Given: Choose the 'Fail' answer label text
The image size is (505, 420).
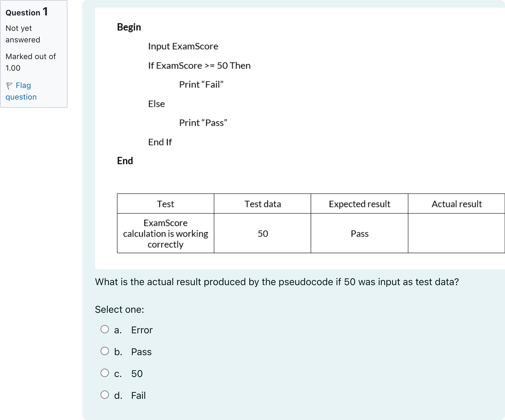Looking at the screenshot, I should [x=138, y=395].
